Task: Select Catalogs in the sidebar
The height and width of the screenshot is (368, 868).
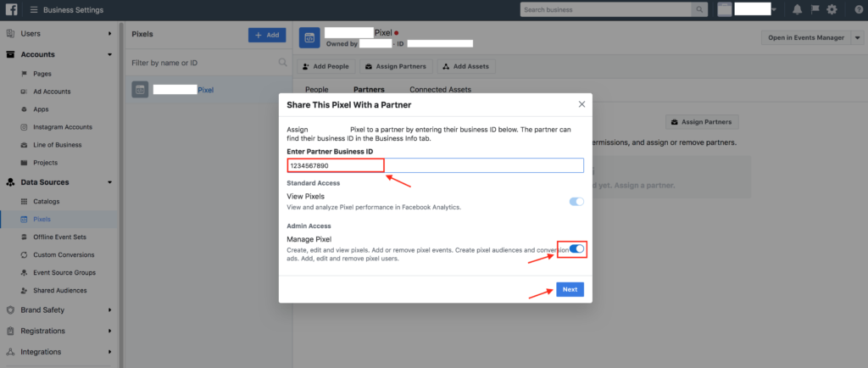Action: [x=47, y=200]
